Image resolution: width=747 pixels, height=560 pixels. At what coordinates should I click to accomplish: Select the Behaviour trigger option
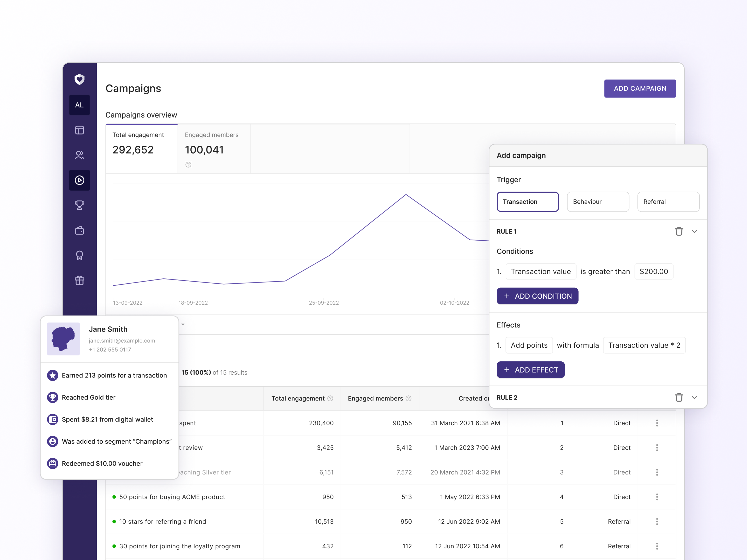598,202
